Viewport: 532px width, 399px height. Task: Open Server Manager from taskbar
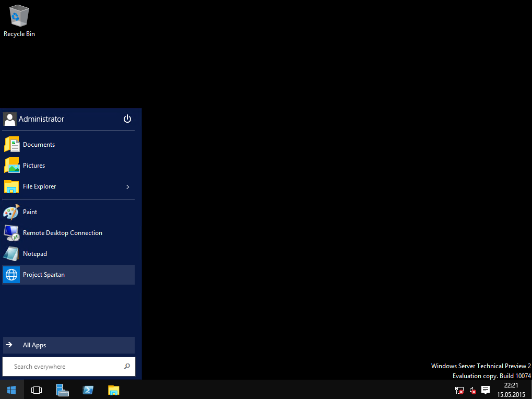pyautogui.click(x=63, y=390)
